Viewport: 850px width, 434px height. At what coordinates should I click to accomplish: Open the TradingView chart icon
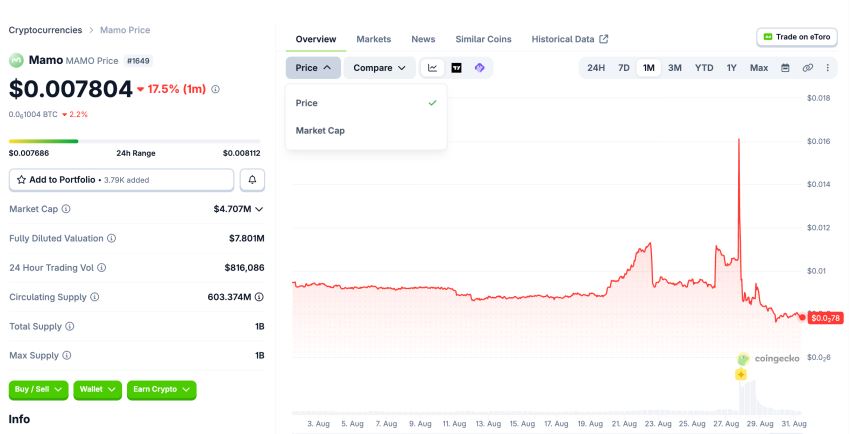click(x=456, y=68)
